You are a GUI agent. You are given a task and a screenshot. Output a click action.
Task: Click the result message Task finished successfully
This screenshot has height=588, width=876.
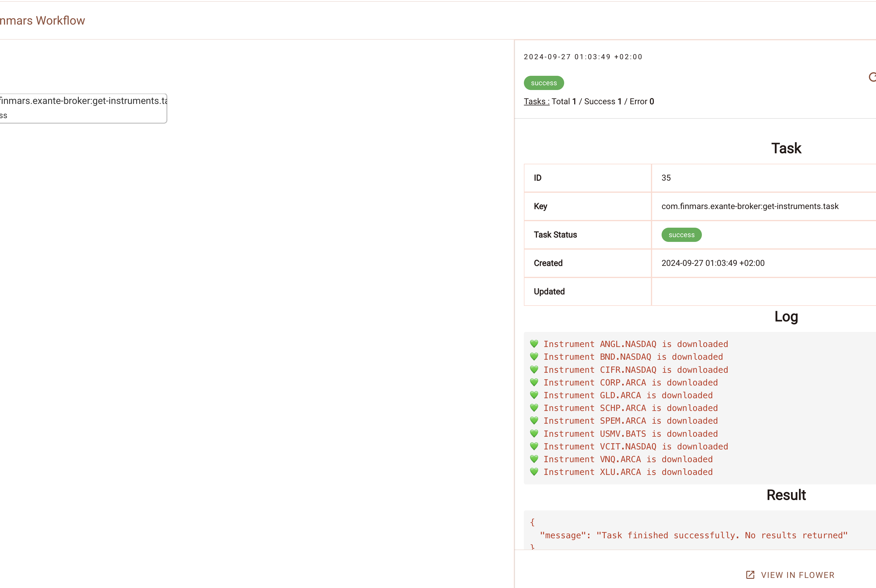[694, 535]
